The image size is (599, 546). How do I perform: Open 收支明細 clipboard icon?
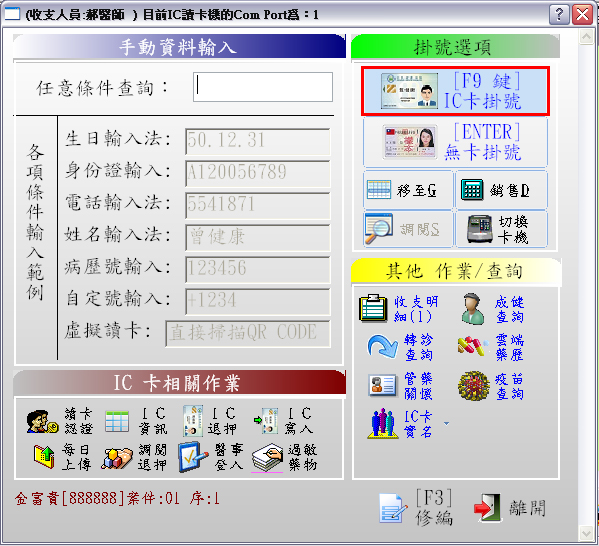tap(373, 308)
